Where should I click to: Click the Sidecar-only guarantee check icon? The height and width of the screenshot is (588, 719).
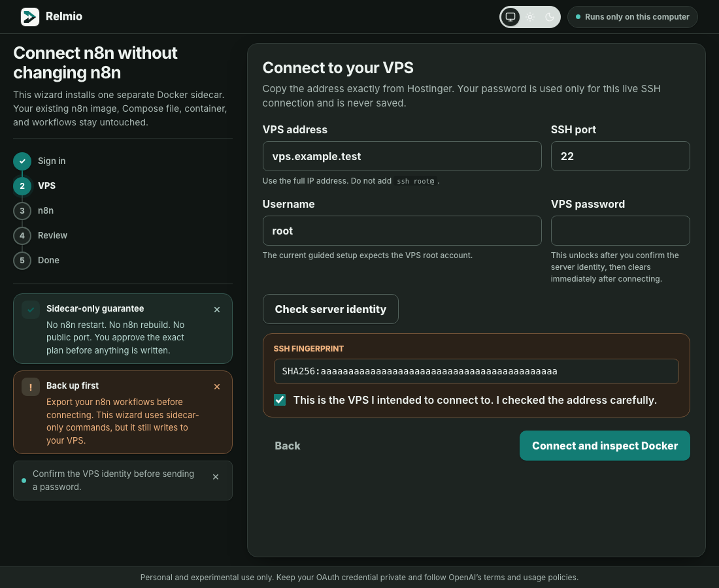[31, 310]
